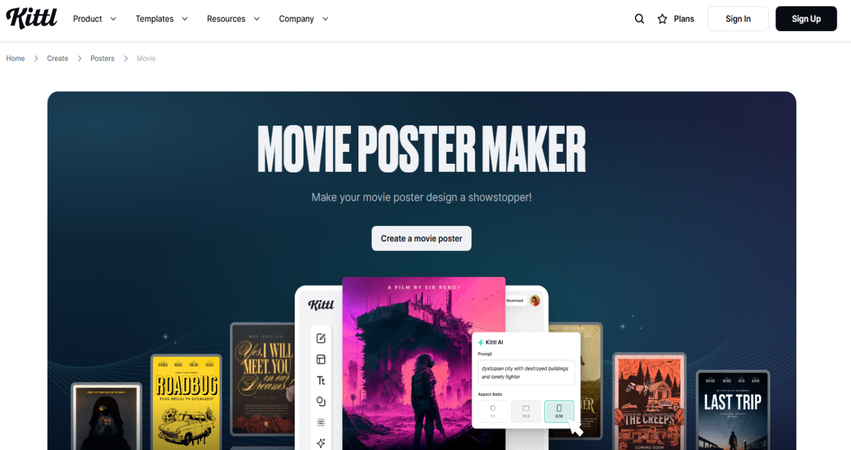Image resolution: width=851 pixels, height=450 pixels.
Task: Go to Posters breadcrumb
Action: (x=102, y=59)
